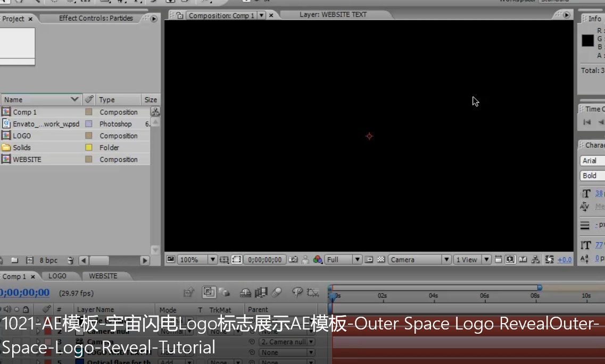Click the First Frame transport button

pos(587,122)
